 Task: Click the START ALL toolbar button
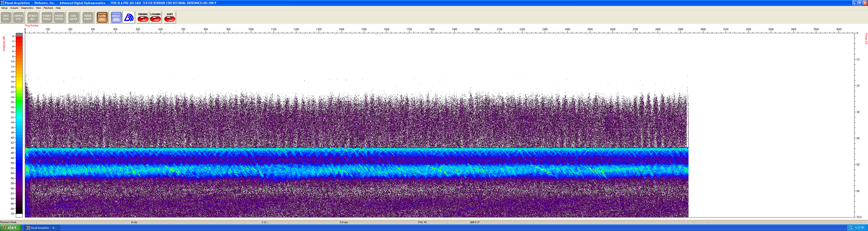[33, 18]
